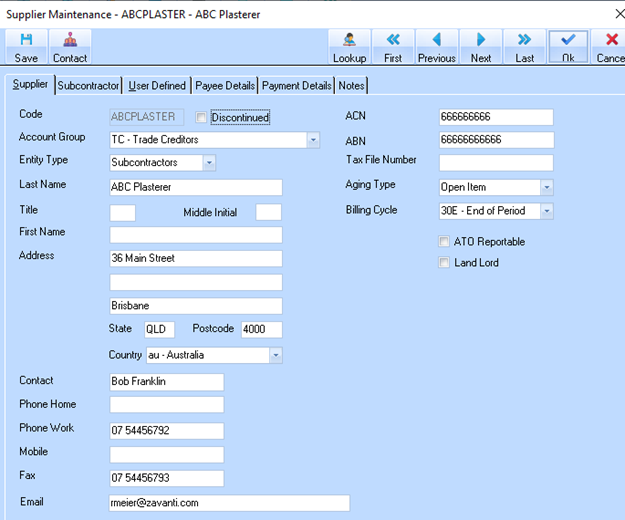Toggle the Land Lord checkbox
This screenshot has height=520, width=625.
pos(444,263)
